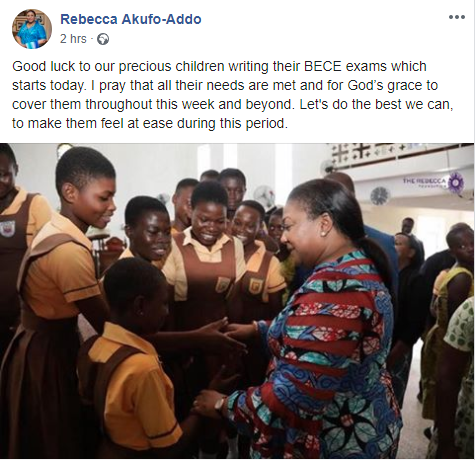This screenshot has height=460, width=475.
Task: Click The Rebecca Foundation logo watermark
Action: [x=434, y=182]
